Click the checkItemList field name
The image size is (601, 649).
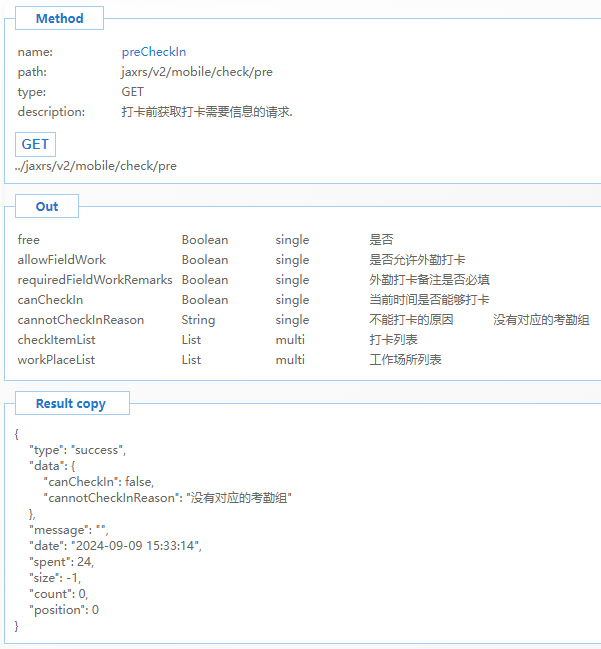[x=56, y=340]
